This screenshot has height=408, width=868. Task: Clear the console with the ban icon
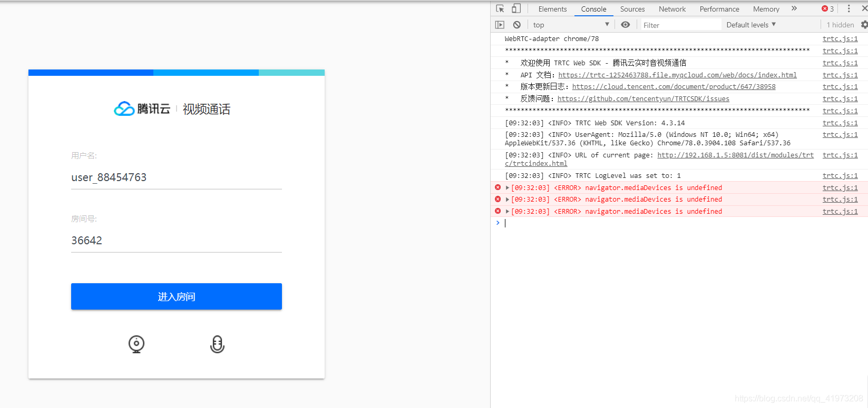(517, 25)
